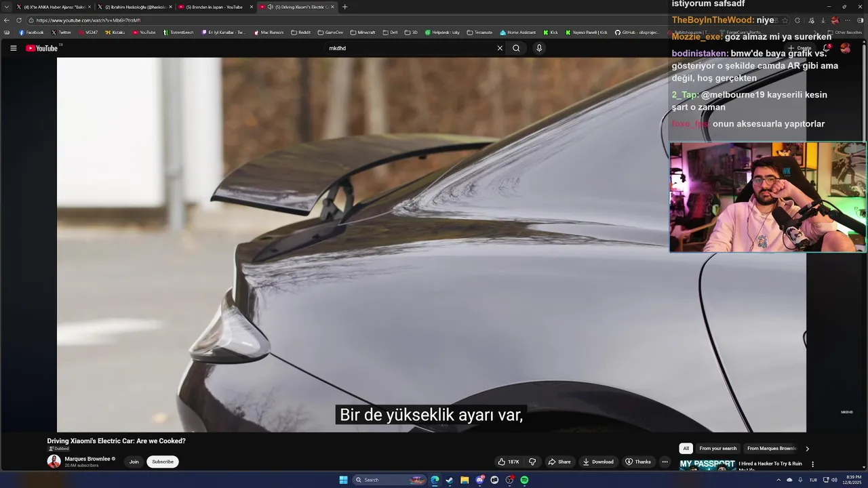868x488 pixels.
Task: Open the browser tab list dropdown
Action: [x=7, y=7]
